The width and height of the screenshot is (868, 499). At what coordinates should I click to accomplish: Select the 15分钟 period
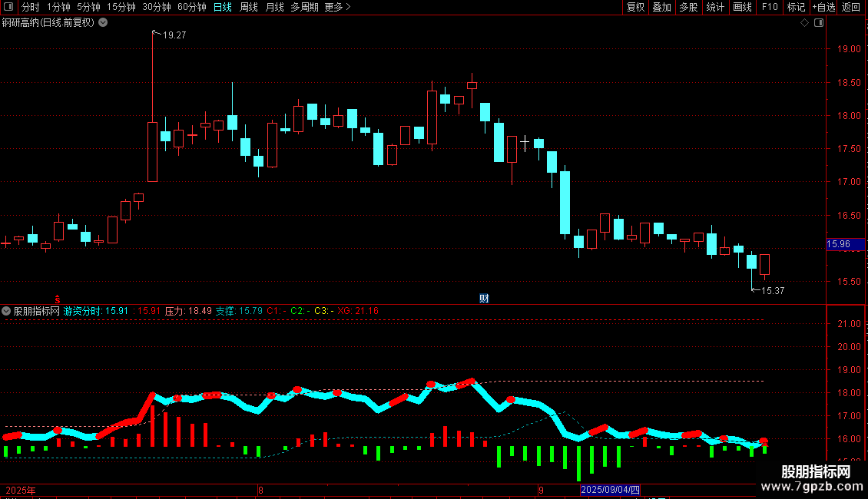point(121,7)
